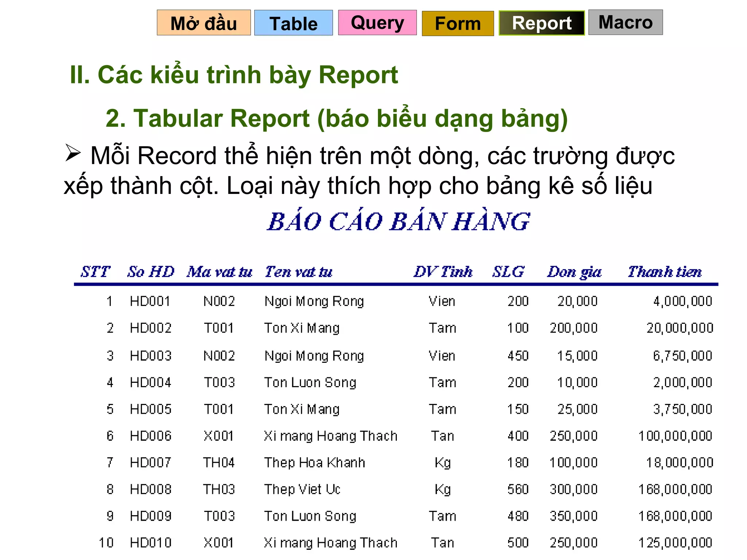Click the 'Ten vat tu' column header

(x=298, y=272)
